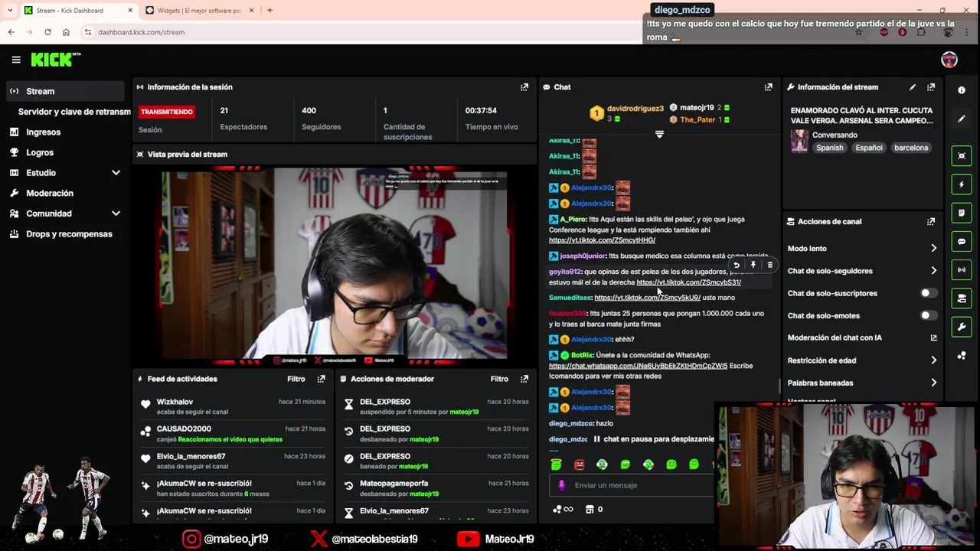Open Filtro in Acciones de moderador
The height and width of the screenshot is (551, 980).
tap(499, 379)
